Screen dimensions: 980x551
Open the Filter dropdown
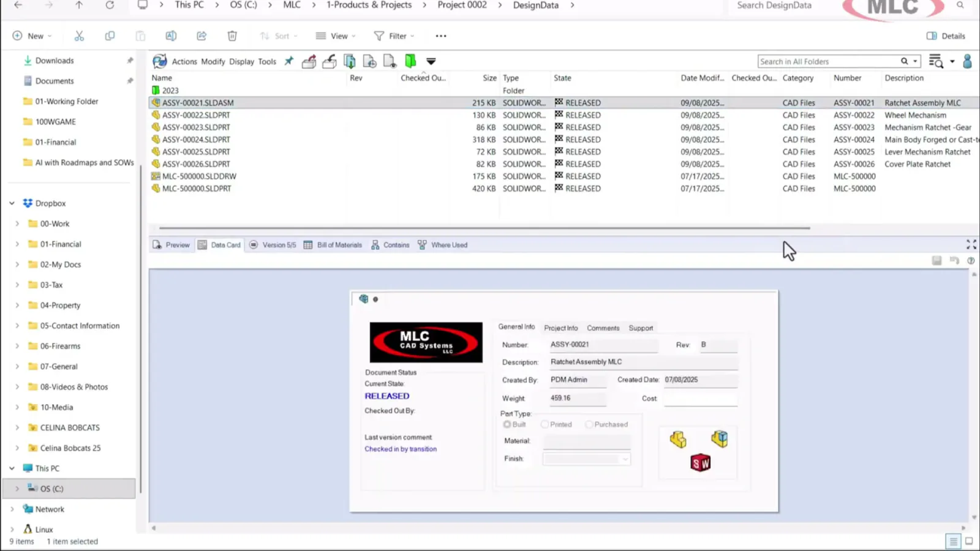[x=394, y=36]
